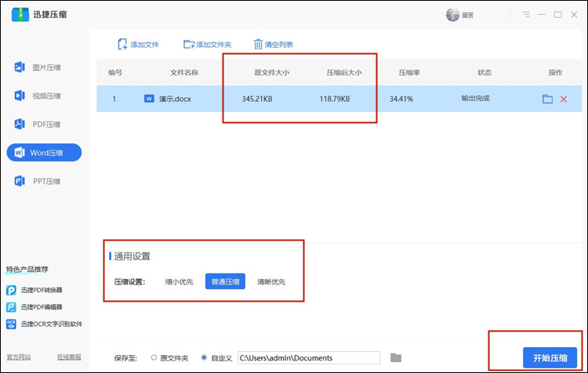This screenshot has width=588, height=373.
Task: Remove 演示.docx with red X
Action: coord(564,99)
